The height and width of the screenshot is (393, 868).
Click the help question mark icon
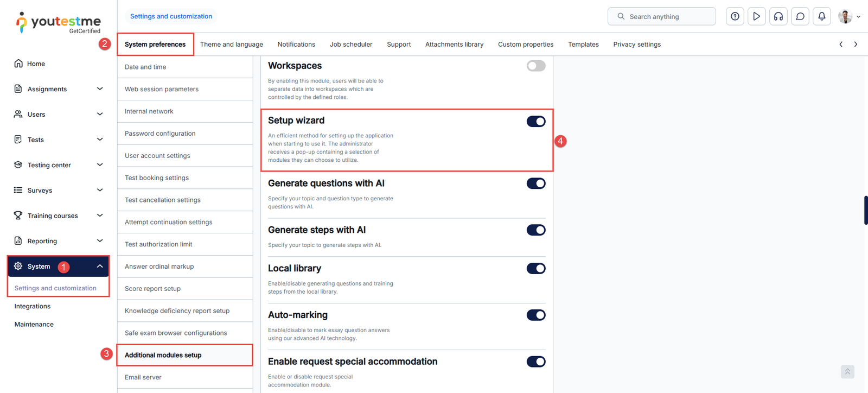pyautogui.click(x=735, y=16)
